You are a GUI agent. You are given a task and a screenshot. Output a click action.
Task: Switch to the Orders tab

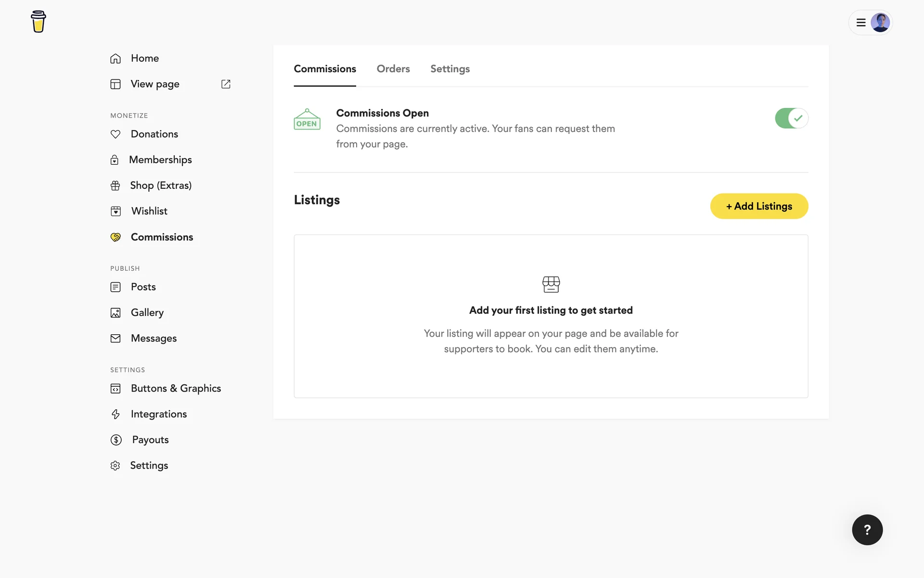pyautogui.click(x=393, y=69)
